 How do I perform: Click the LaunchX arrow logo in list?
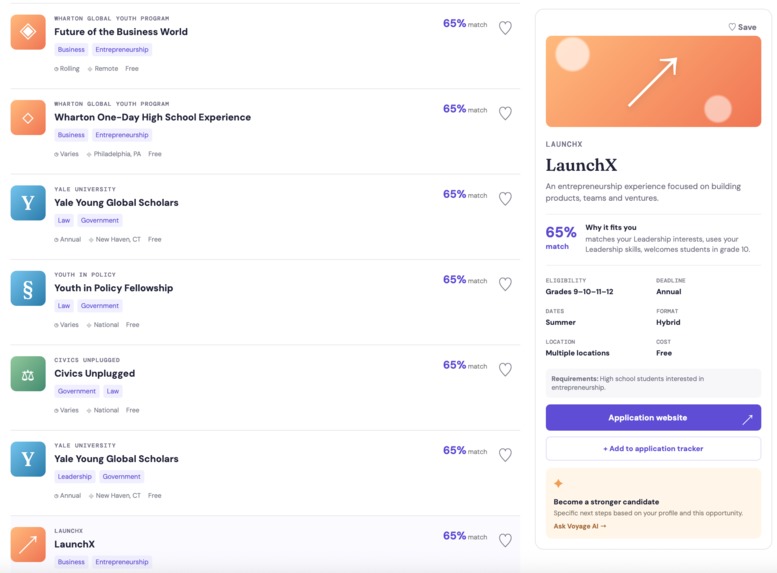(28, 545)
